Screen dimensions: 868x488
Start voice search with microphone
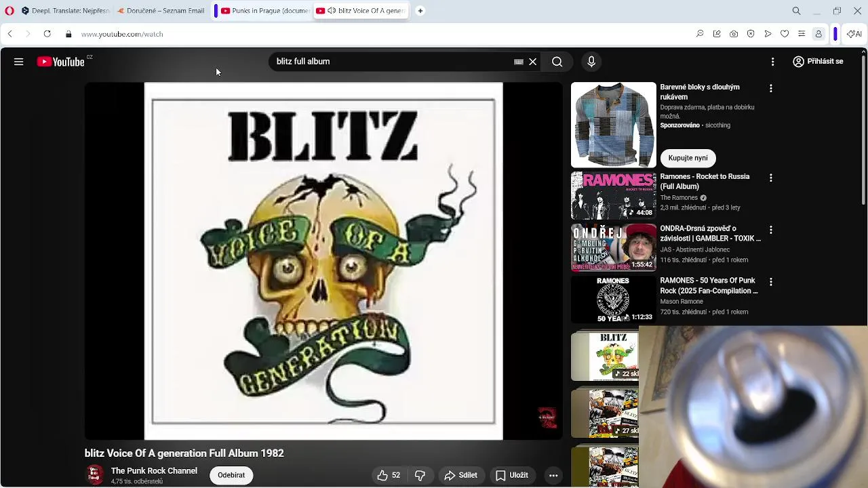point(591,62)
